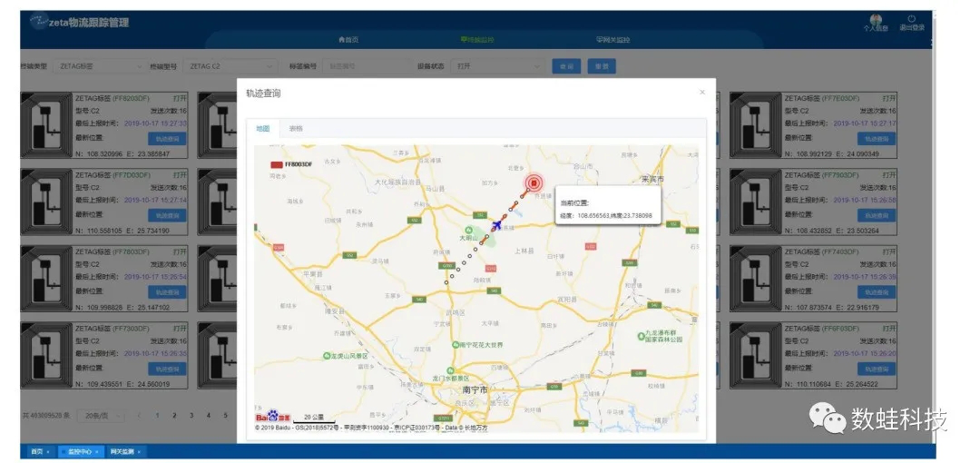
Task: Click the red pulsing current-location marker
Action: (534, 182)
